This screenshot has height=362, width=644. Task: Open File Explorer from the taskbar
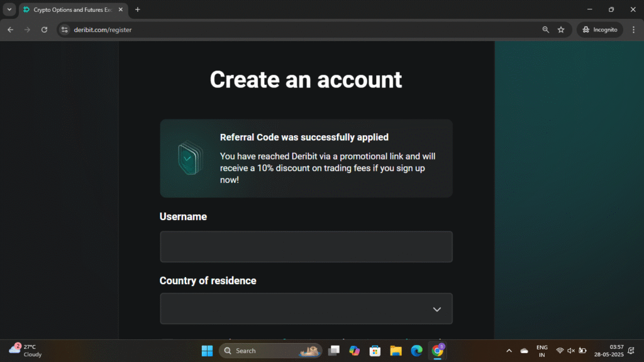396,351
